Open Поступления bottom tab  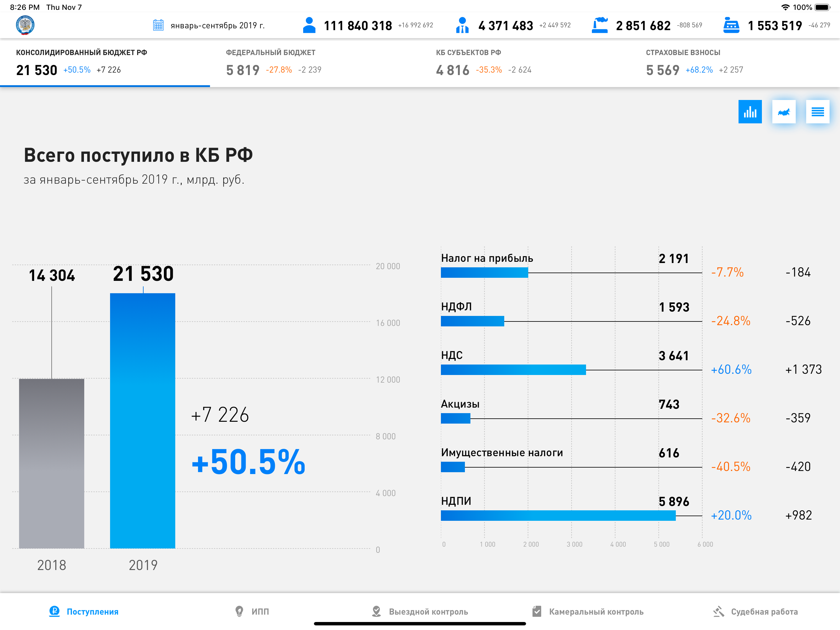(84, 611)
